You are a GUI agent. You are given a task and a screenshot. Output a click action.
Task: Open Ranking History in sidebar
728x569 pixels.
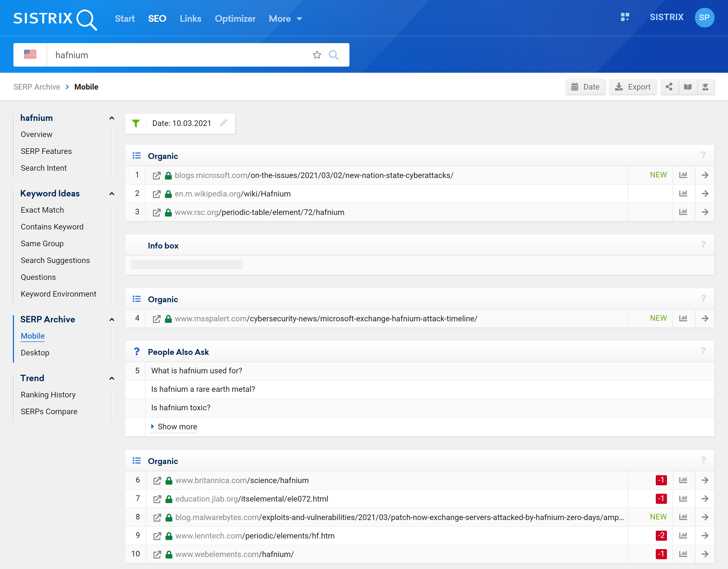[x=48, y=395]
